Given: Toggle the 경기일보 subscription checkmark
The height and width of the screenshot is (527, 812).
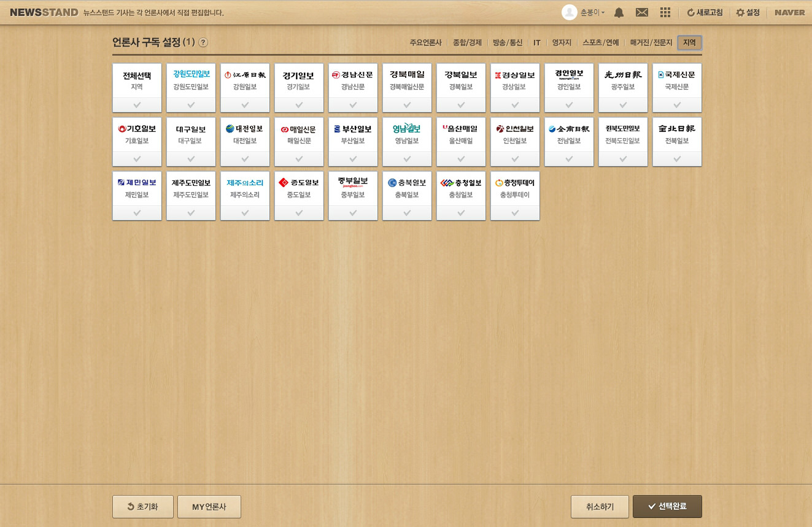Looking at the screenshot, I should click(299, 105).
